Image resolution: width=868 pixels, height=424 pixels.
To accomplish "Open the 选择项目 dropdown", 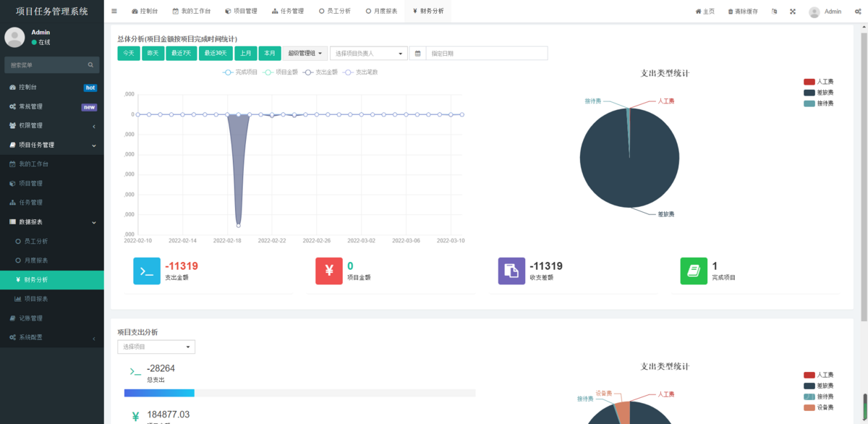I will 156,347.
